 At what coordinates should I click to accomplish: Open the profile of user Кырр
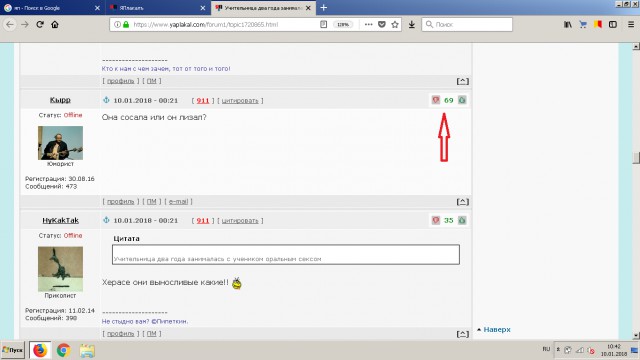pos(60,100)
